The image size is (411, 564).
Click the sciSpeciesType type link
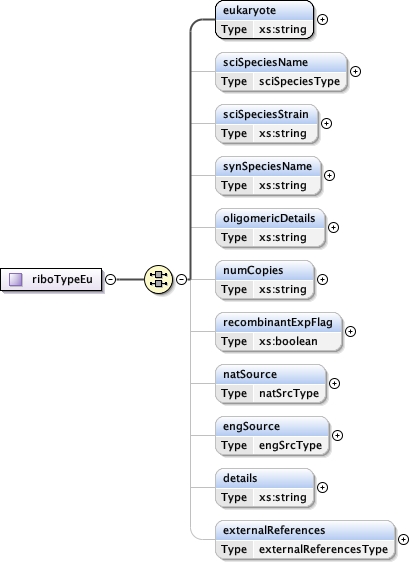click(x=299, y=81)
